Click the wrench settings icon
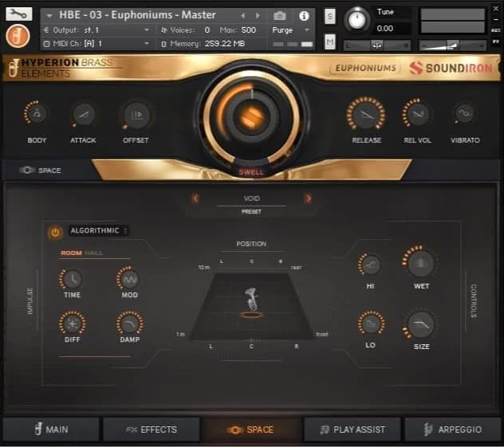Screen dimensions: 504x447 [18, 14]
